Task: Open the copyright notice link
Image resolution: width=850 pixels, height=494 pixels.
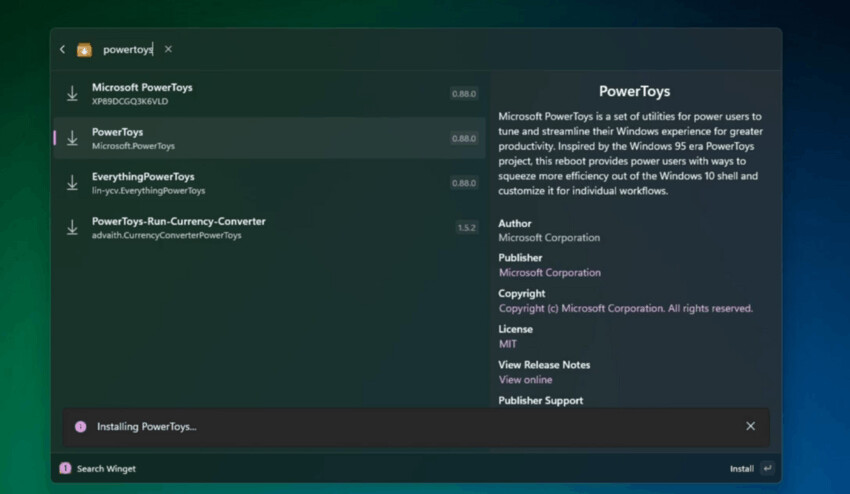Action: pos(626,309)
